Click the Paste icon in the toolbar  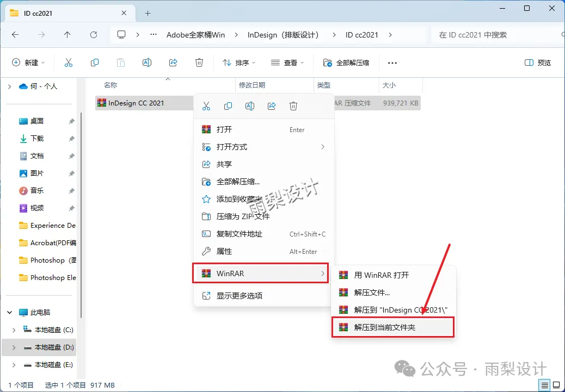pyautogui.click(x=121, y=63)
